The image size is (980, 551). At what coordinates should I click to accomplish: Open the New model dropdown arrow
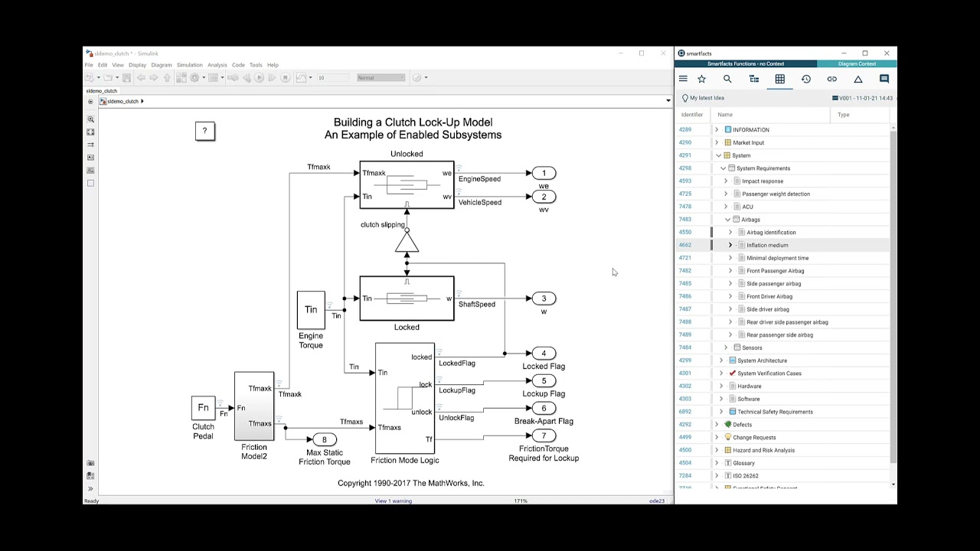[x=98, y=77]
